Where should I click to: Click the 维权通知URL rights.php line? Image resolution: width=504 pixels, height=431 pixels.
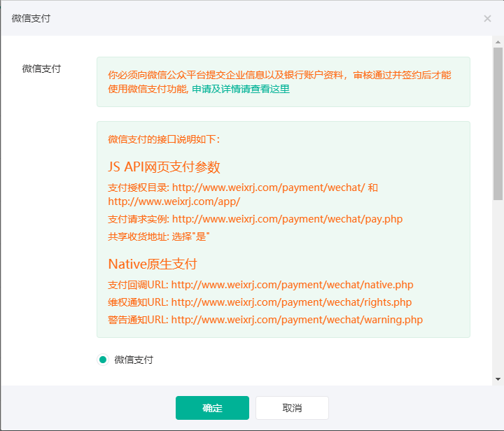click(260, 302)
